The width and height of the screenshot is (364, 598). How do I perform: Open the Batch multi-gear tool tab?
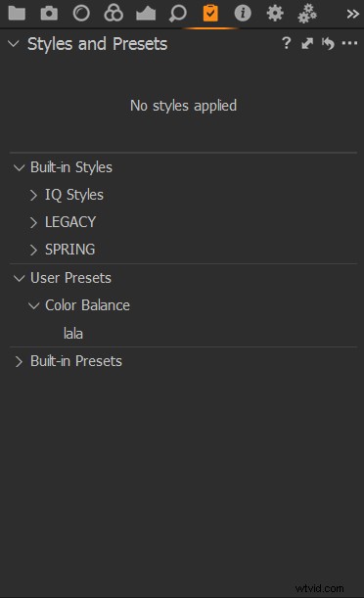(307, 14)
